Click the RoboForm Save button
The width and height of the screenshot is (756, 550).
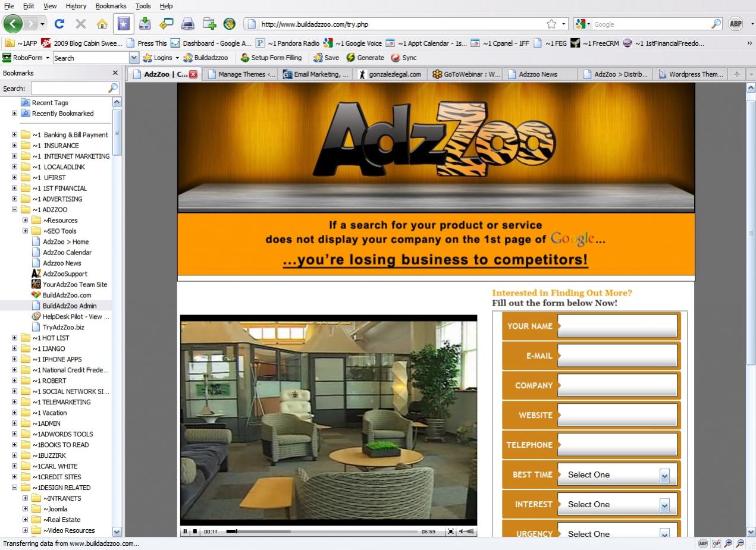pyautogui.click(x=326, y=58)
